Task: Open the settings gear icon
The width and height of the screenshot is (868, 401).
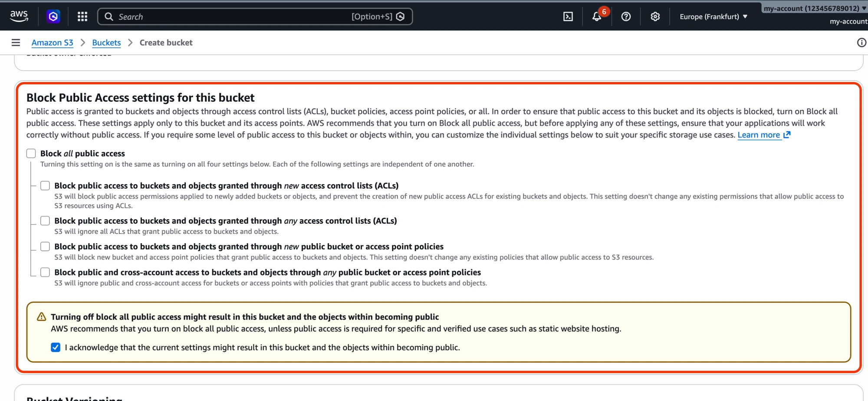Action: click(x=655, y=16)
